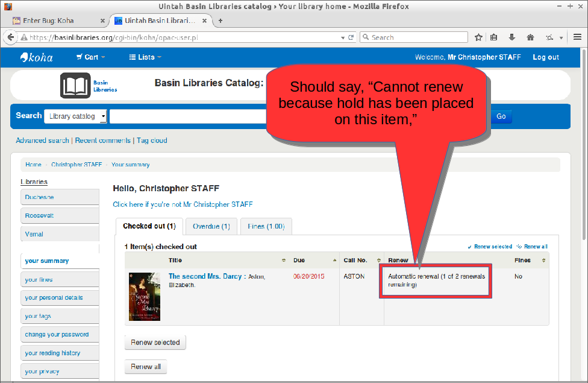Screen dimensions: 588x383
Task: Open a new tab with plus icon
Action: (x=220, y=21)
